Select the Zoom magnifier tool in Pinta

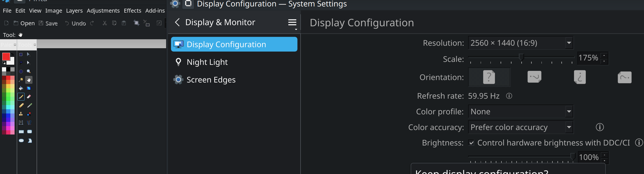click(x=29, y=71)
